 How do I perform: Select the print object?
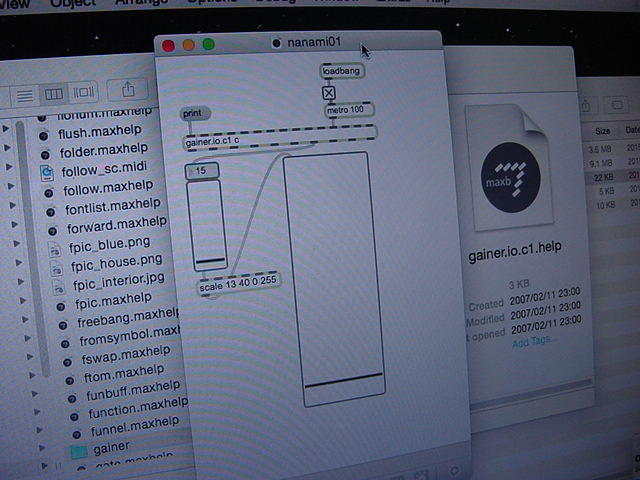(x=195, y=113)
